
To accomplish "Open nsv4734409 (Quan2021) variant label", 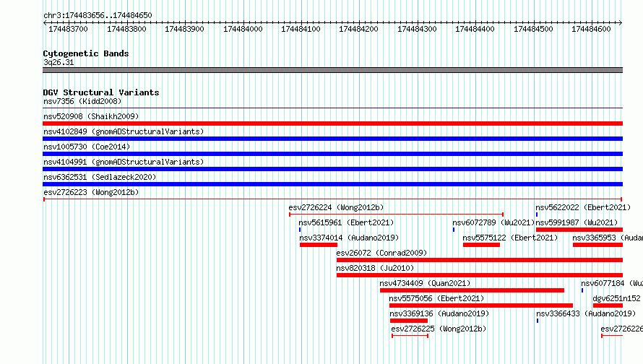I will click(x=425, y=283).
